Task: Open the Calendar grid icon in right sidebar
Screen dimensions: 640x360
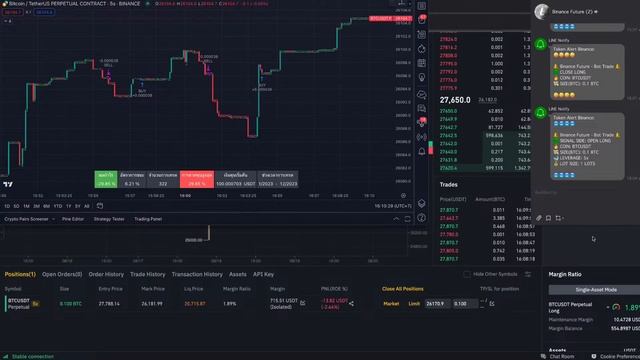Action: click(x=422, y=63)
